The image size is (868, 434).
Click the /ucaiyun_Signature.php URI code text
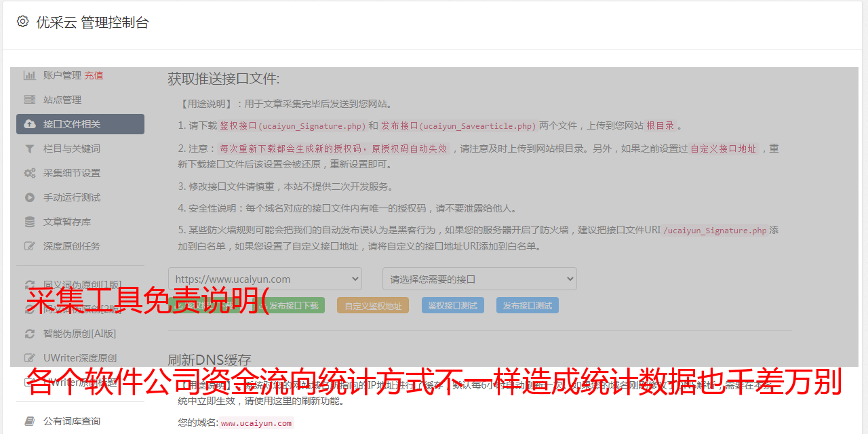pos(715,231)
